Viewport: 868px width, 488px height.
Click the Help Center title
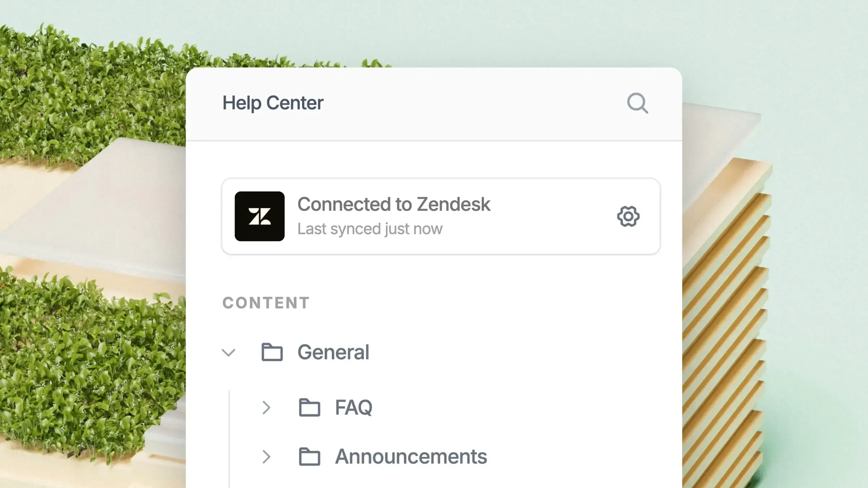click(x=273, y=103)
